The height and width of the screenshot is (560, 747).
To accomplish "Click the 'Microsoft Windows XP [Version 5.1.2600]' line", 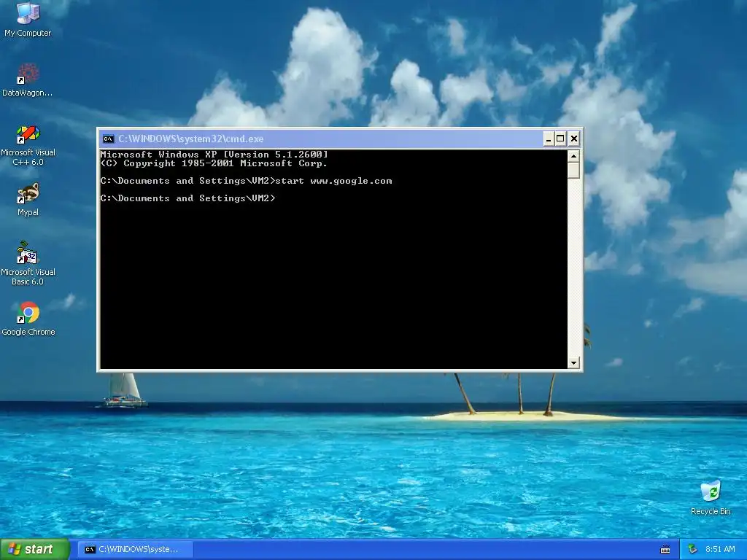I will tap(214, 155).
